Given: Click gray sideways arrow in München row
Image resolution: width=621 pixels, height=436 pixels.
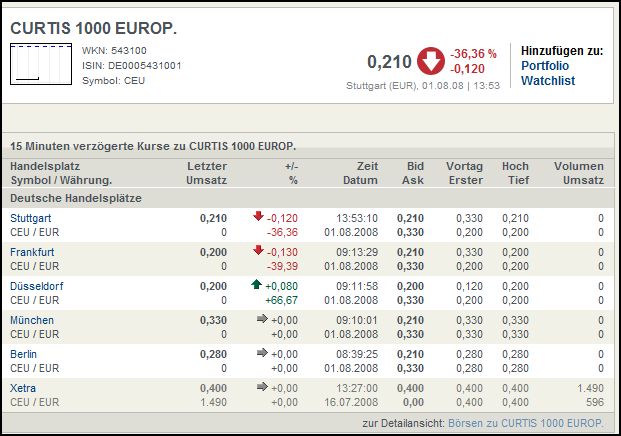Looking at the screenshot, I should point(262,318).
